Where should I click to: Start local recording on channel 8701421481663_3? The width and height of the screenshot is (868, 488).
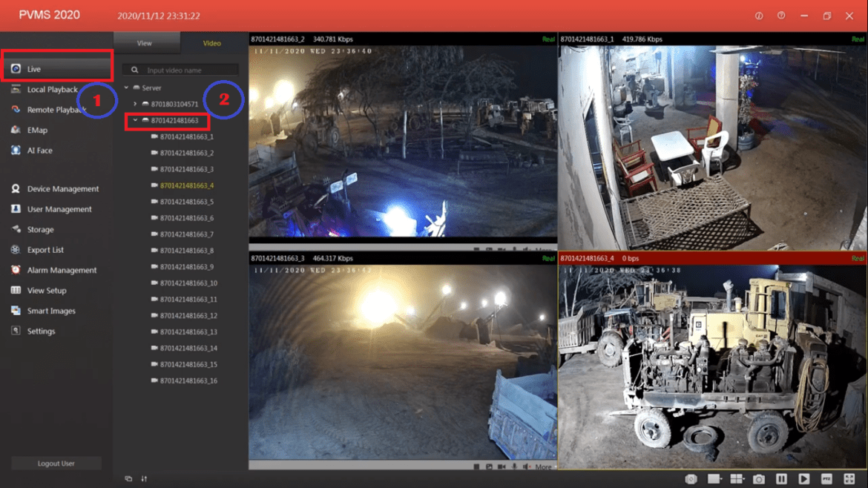pyautogui.click(x=503, y=465)
